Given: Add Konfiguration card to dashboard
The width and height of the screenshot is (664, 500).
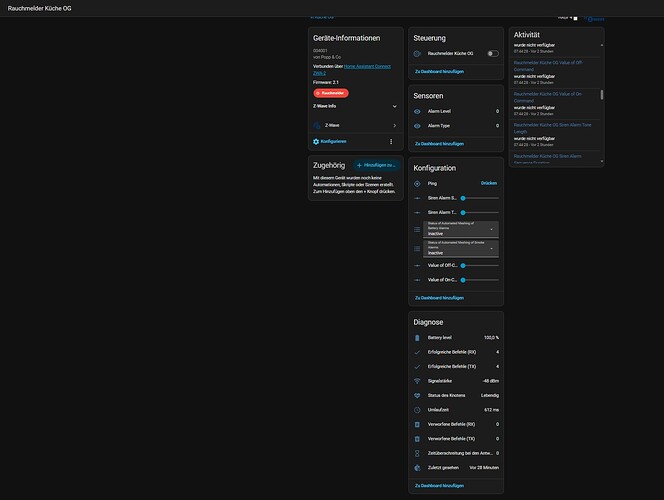Looking at the screenshot, I should pyautogui.click(x=439, y=298).
